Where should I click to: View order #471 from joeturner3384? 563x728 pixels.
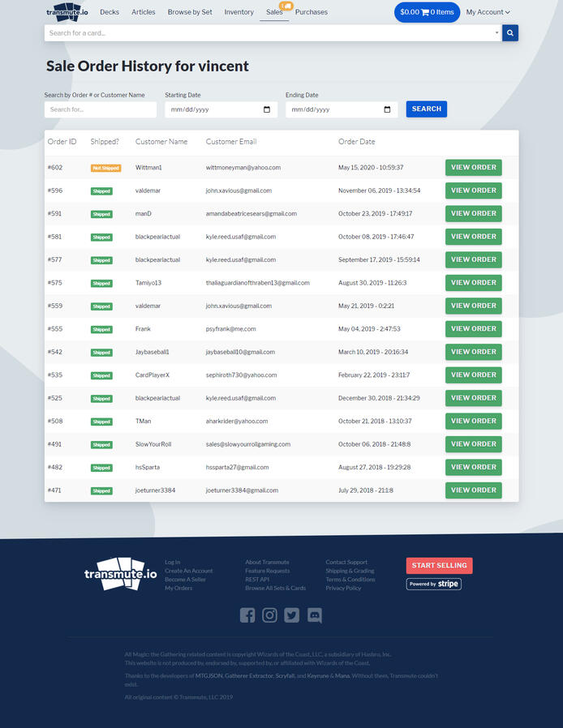click(x=473, y=490)
